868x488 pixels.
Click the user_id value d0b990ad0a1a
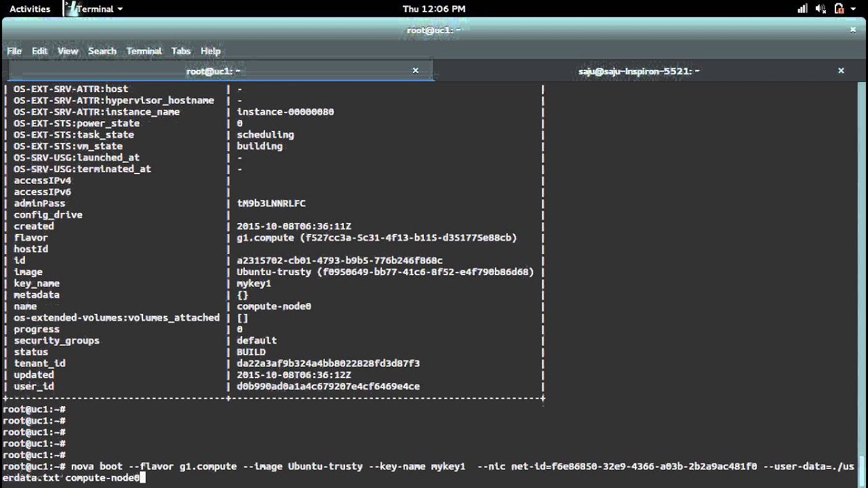pyautogui.click(x=328, y=386)
